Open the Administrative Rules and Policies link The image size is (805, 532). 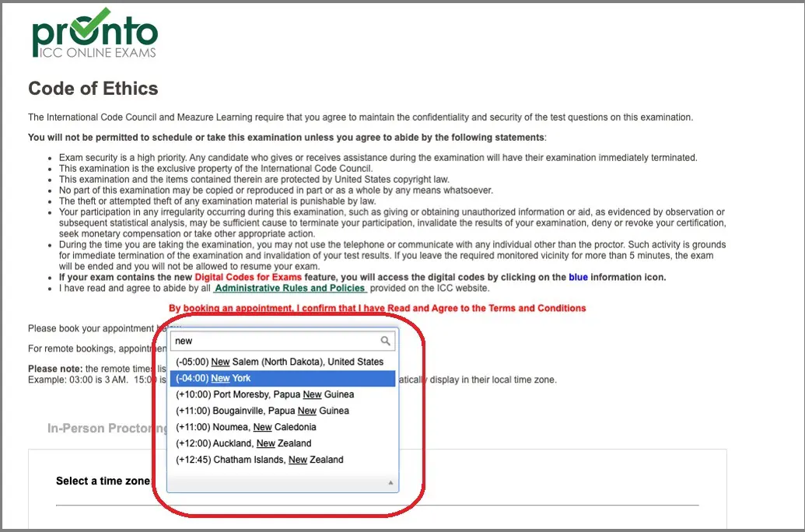pyautogui.click(x=290, y=288)
